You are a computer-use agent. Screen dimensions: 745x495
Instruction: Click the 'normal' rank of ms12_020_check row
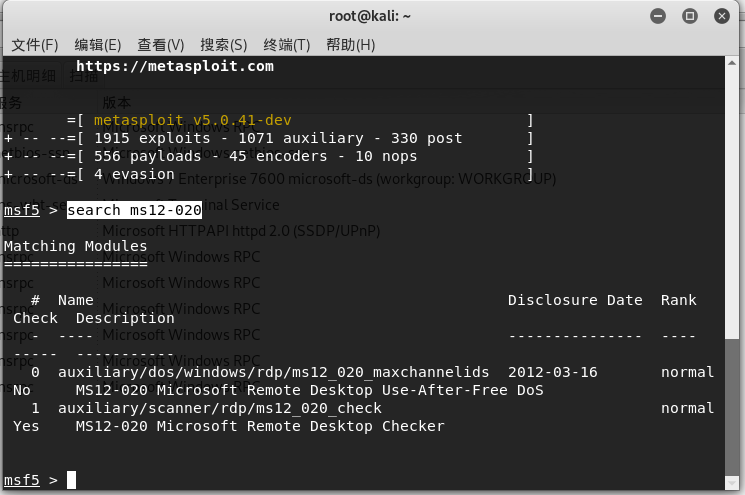pos(688,409)
